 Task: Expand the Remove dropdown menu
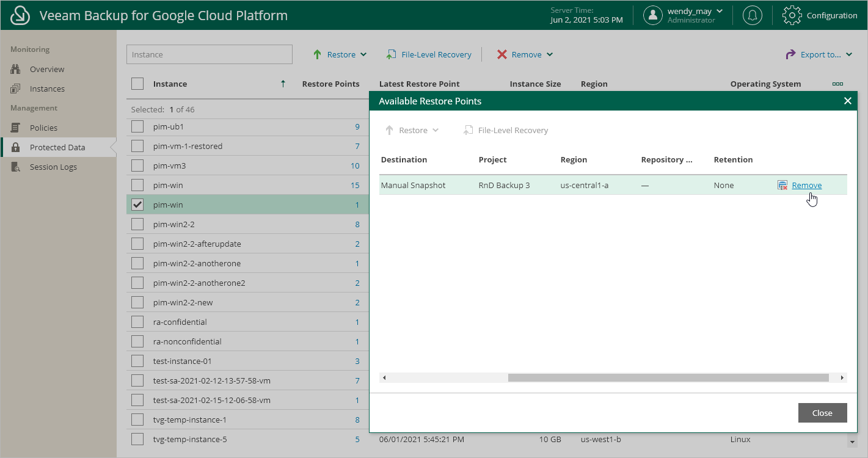pyautogui.click(x=550, y=54)
